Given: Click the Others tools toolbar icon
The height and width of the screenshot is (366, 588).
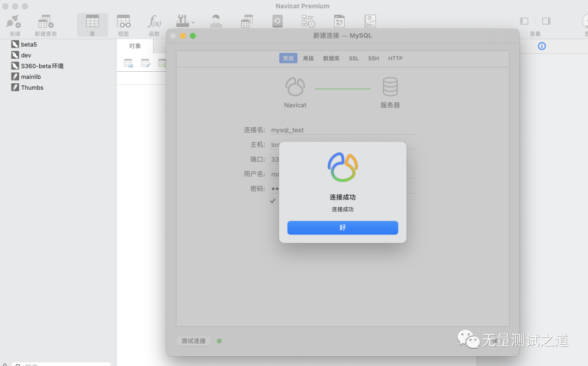Looking at the screenshot, I should click(182, 21).
